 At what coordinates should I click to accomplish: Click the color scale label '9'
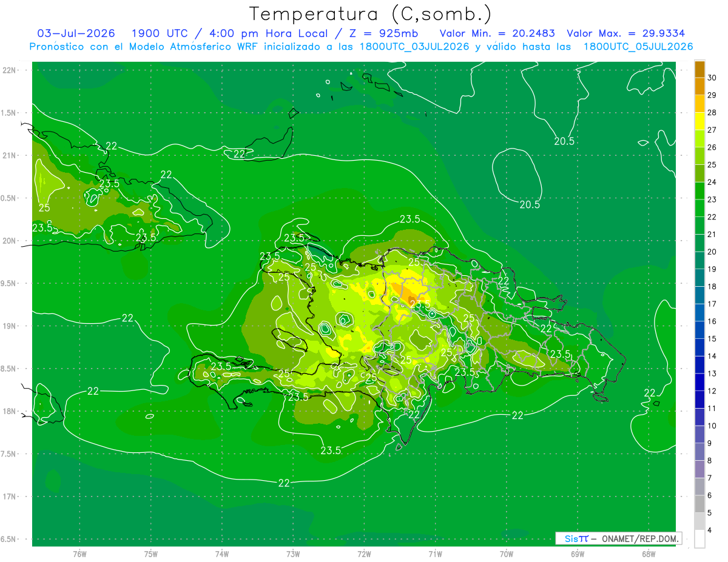710,443
